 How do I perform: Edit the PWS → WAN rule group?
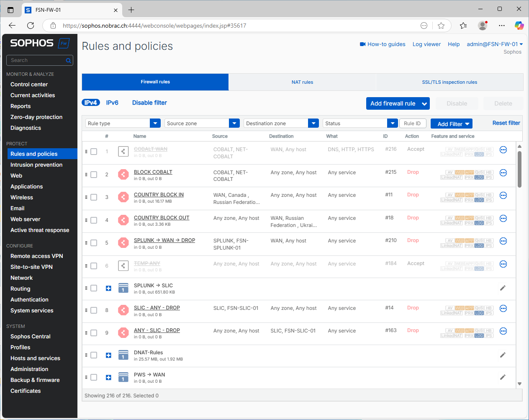coord(503,377)
